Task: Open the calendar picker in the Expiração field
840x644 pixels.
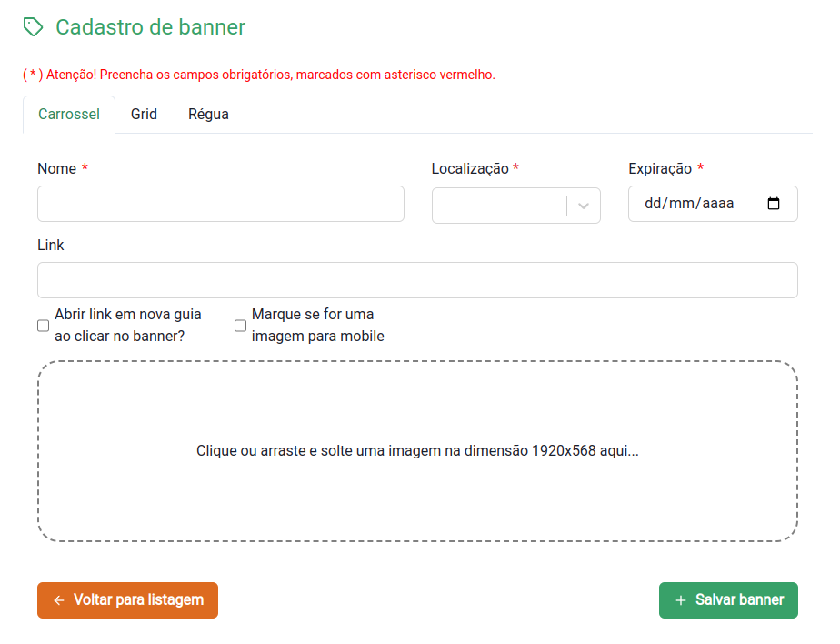Action: point(774,204)
